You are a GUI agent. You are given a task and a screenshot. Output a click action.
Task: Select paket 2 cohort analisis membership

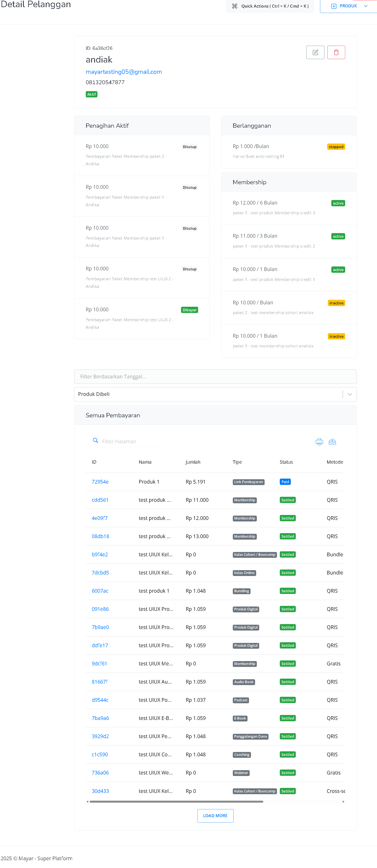pos(289,308)
